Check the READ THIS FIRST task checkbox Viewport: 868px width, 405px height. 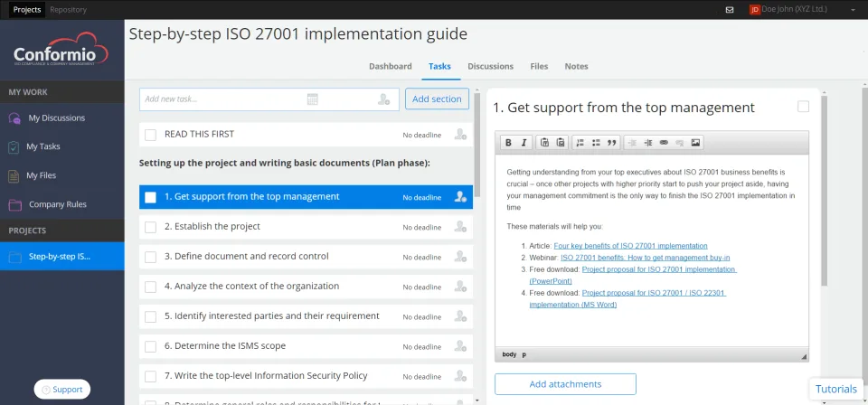point(150,135)
